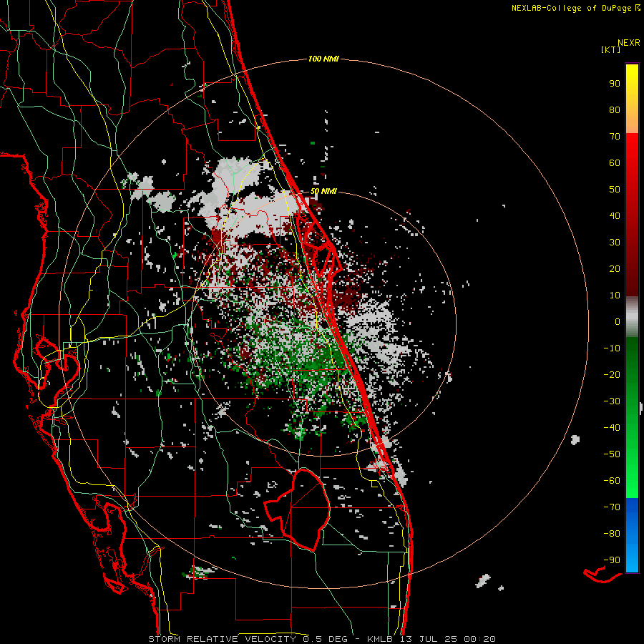Click the -40 value on the velocity scale
The width and height of the screenshot is (644, 644).
(x=612, y=428)
